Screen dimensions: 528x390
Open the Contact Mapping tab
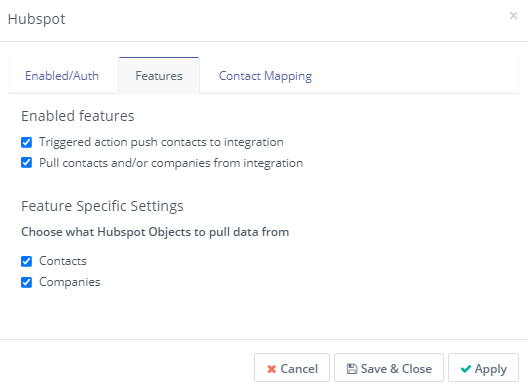coord(265,76)
